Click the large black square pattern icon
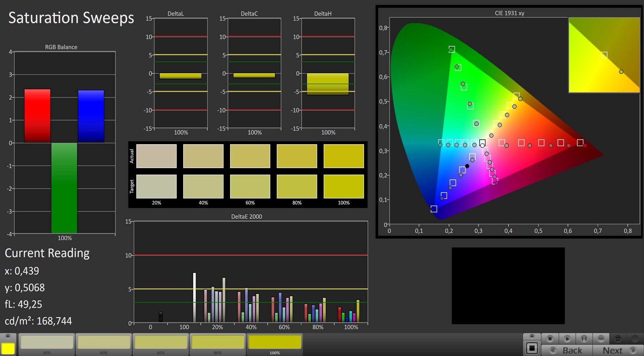This screenshot has width=644, height=356. click(532, 348)
